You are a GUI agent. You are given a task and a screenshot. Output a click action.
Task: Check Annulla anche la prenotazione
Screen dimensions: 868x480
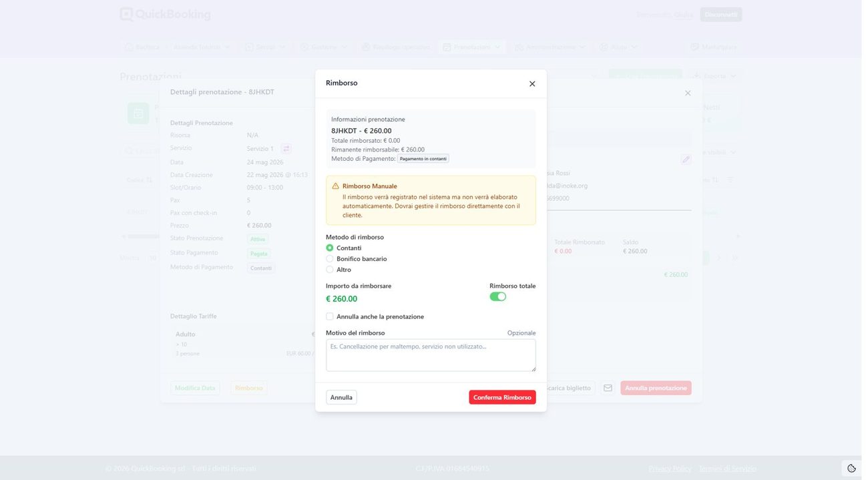330,316
